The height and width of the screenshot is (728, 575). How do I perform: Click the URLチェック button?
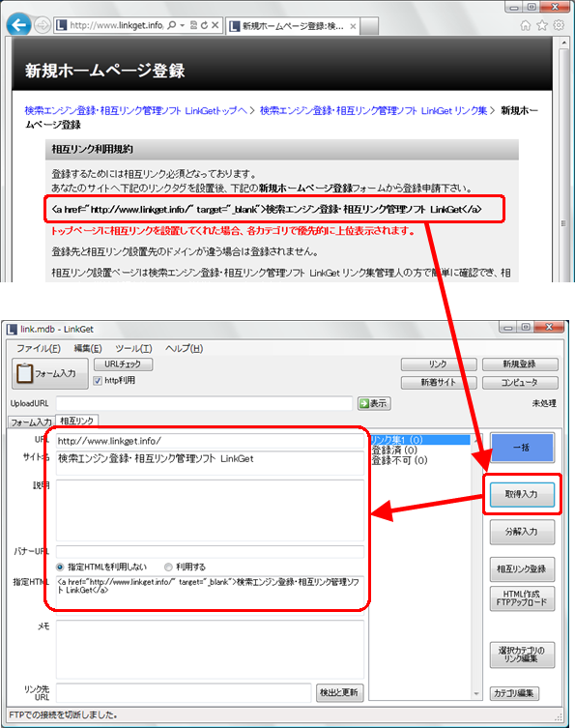[123, 364]
